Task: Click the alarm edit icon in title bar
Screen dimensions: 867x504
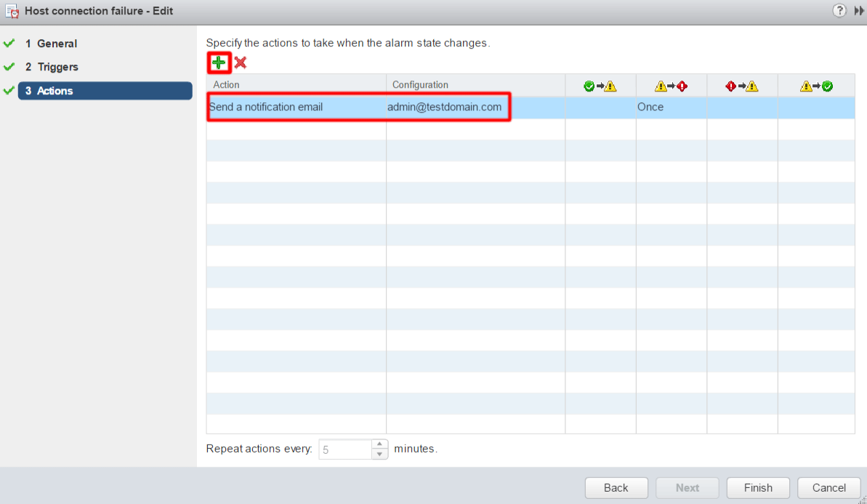Action: 12,11
